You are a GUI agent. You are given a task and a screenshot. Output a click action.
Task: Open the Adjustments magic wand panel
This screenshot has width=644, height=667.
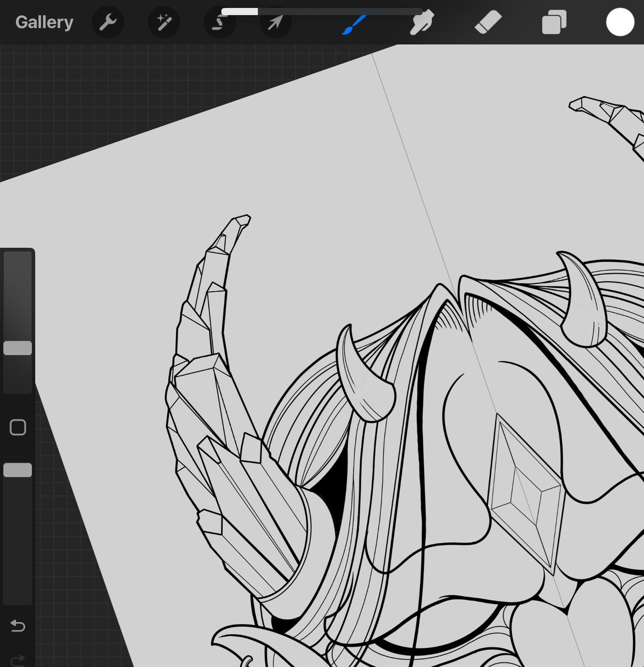[163, 22]
